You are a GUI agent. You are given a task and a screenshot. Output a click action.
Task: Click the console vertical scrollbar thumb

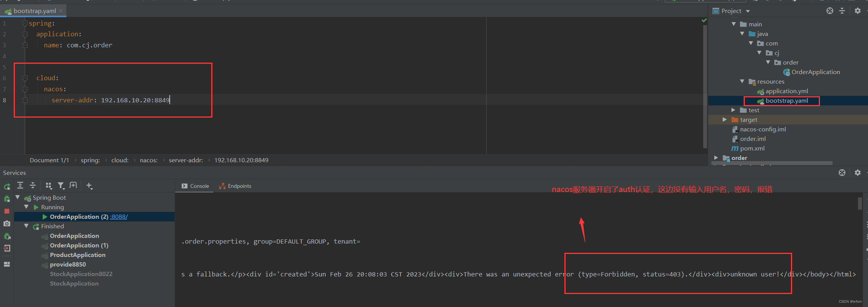860,203
